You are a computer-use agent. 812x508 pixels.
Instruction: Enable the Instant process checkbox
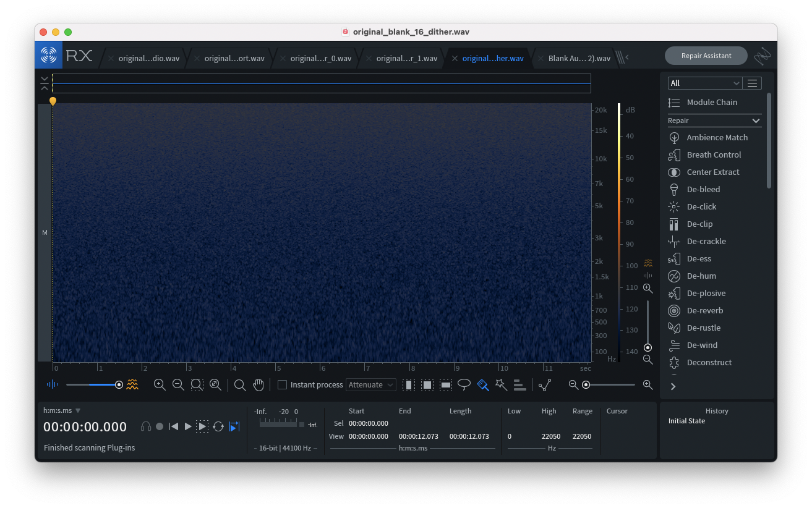click(282, 385)
